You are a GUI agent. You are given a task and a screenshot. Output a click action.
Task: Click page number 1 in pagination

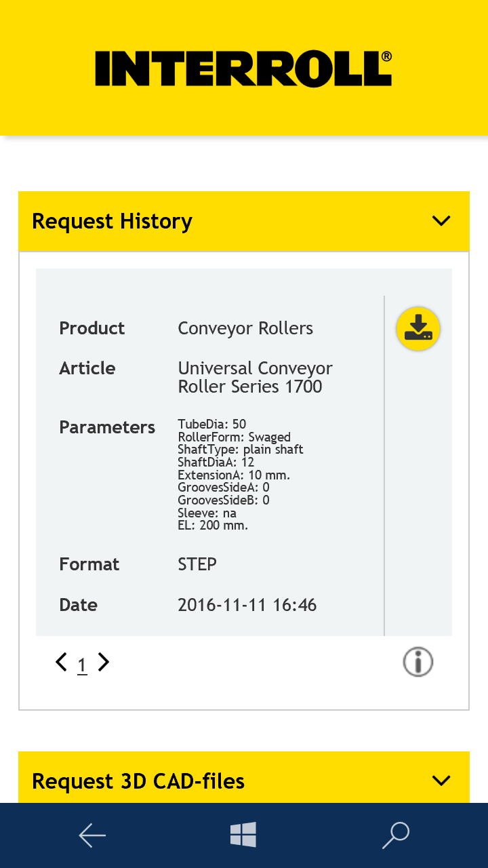(82, 665)
